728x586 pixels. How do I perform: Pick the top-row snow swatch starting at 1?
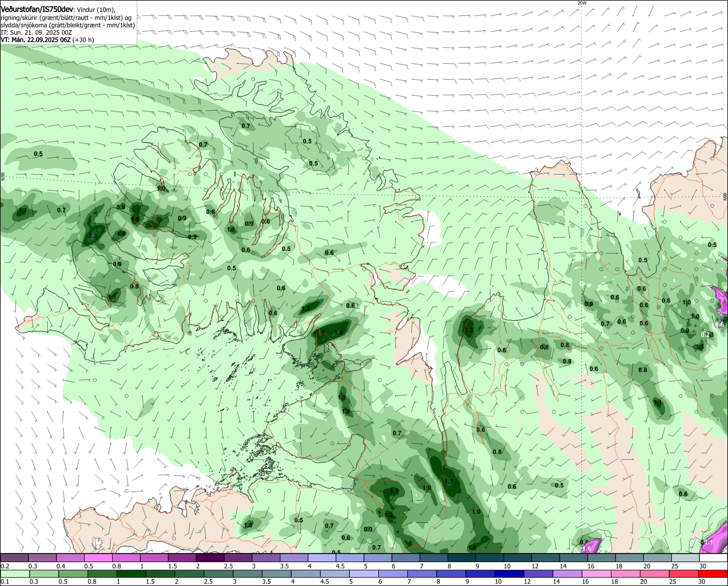pyautogui.click(x=154, y=558)
